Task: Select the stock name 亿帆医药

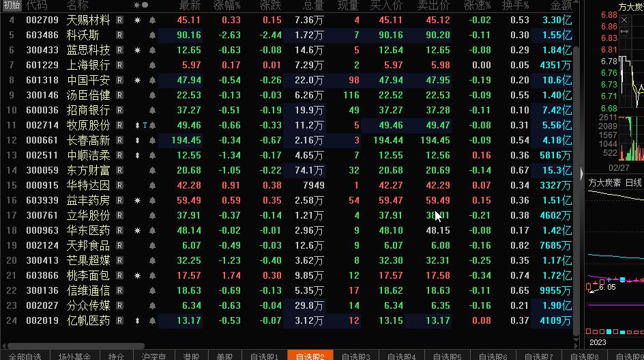Action: pos(88,320)
